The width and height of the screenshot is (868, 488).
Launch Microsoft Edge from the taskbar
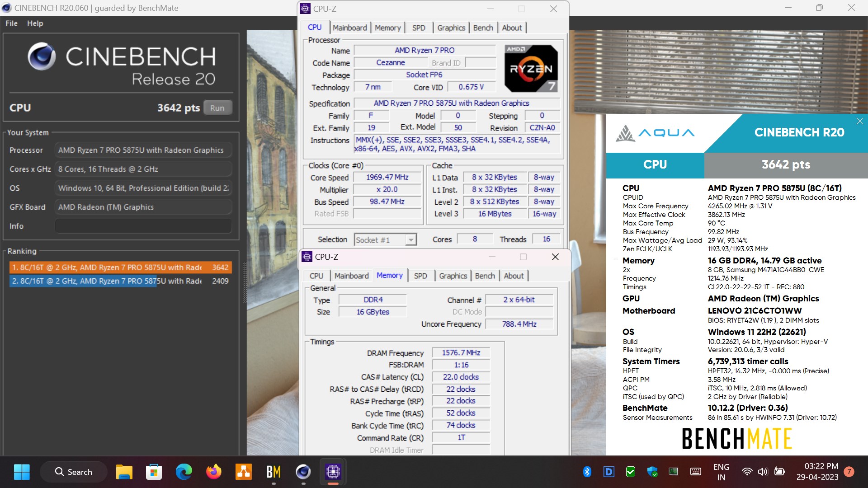pos(184,472)
